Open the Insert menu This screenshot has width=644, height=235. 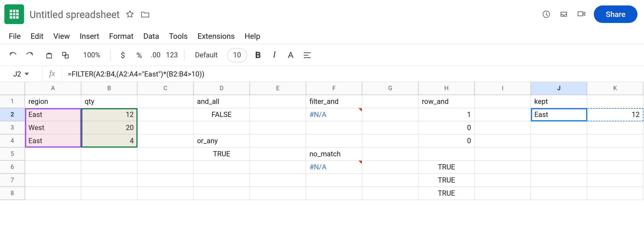pyautogui.click(x=89, y=36)
